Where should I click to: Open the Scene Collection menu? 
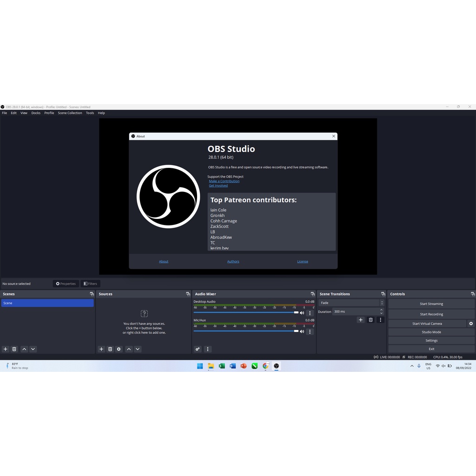[x=70, y=113]
